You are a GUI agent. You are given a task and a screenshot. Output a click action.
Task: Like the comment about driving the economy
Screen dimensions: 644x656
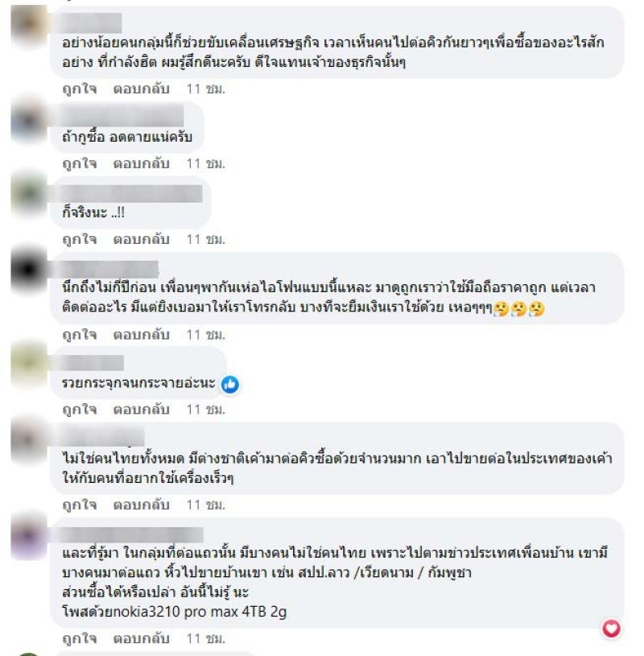point(80,89)
